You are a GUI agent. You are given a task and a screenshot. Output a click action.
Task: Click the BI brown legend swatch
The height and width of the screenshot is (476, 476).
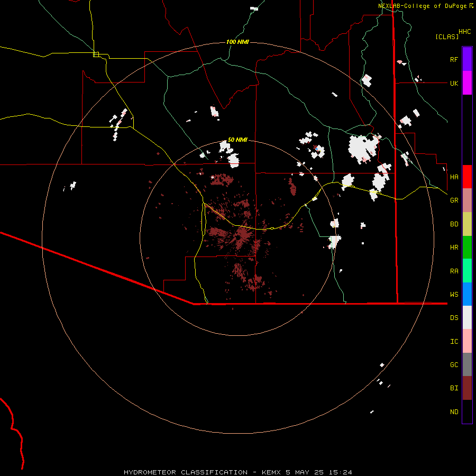tap(467, 388)
